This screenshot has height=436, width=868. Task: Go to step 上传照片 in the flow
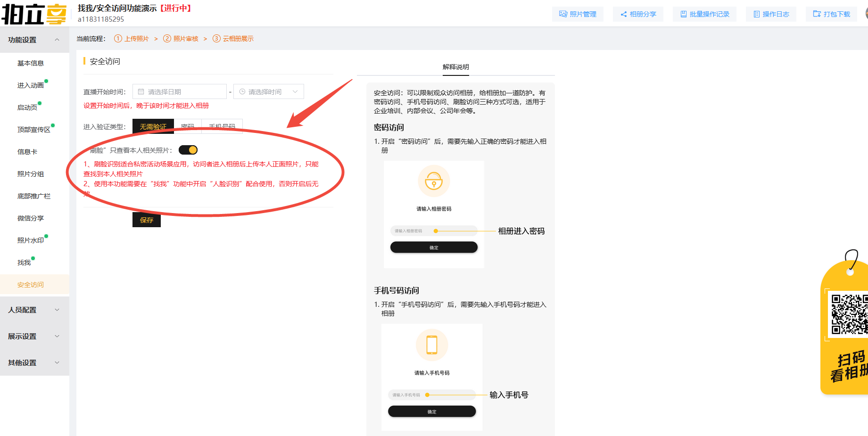136,38
